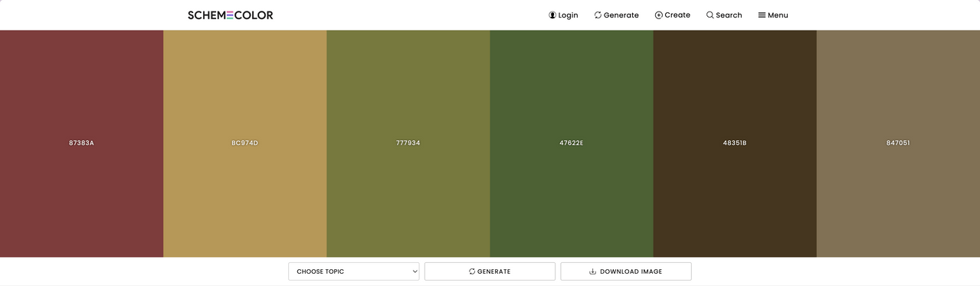
Task: Click the bottom GENERATE button
Action: click(490, 271)
